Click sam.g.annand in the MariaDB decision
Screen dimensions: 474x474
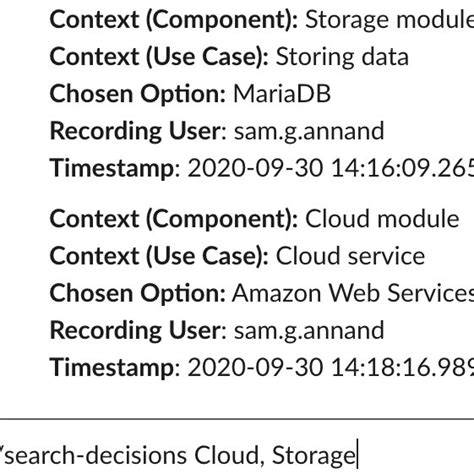309,132
